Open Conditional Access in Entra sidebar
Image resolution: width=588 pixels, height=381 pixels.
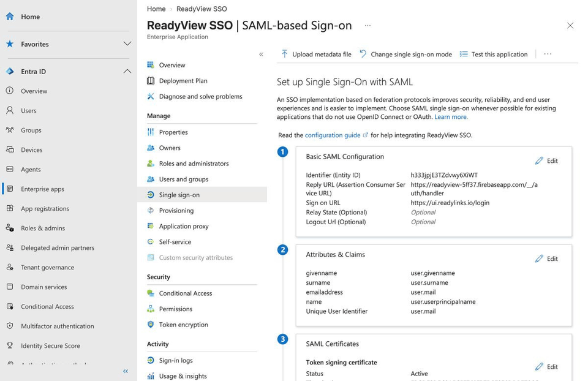[x=47, y=306]
